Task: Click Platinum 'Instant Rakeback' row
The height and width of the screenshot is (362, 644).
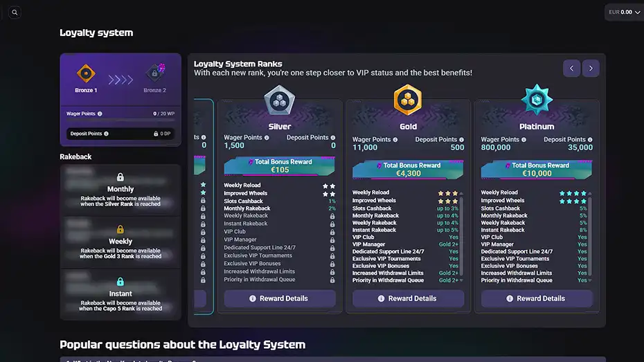Action: click(x=534, y=230)
